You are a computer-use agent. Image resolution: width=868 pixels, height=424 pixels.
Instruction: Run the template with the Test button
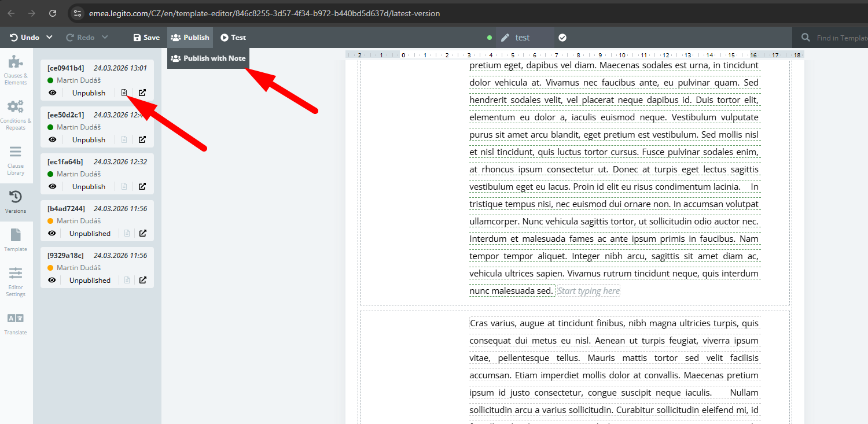tap(233, 38)
